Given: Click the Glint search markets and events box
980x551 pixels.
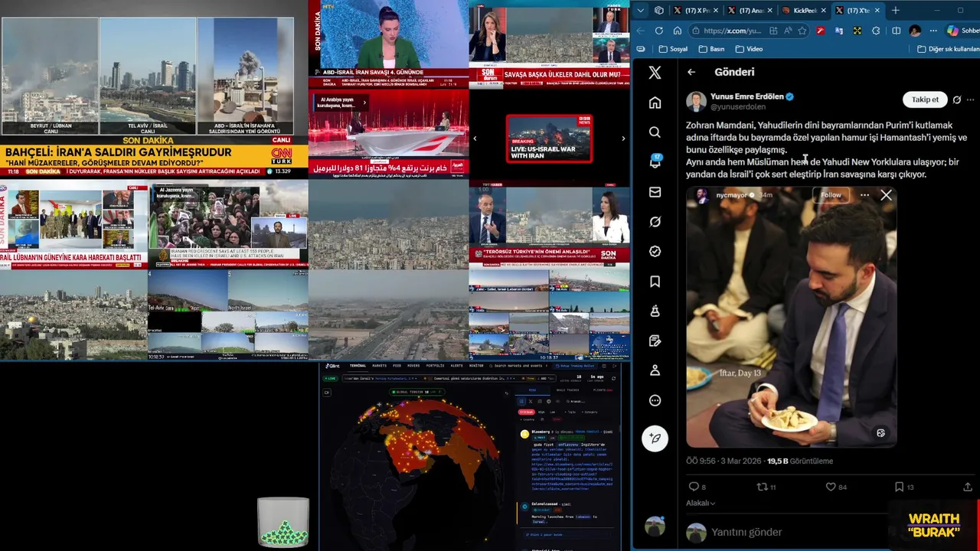Looking at the screenshot, I should pyautogui.click(x=520, y=366).
